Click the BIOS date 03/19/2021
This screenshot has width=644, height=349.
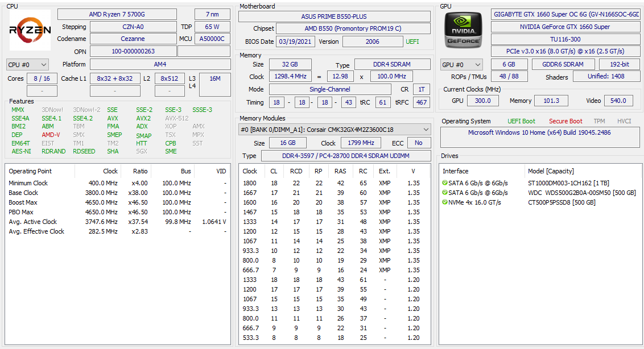tap(295, 41)
